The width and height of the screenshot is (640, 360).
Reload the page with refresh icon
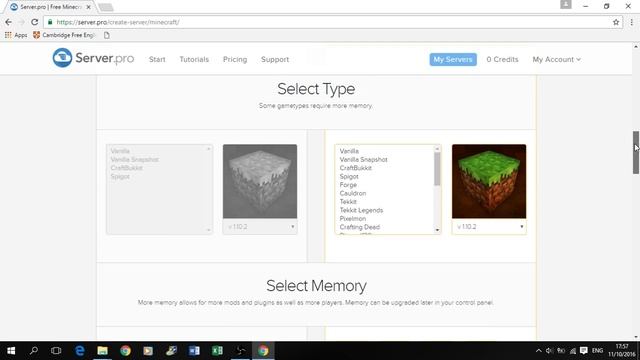[x=35, y=22]
